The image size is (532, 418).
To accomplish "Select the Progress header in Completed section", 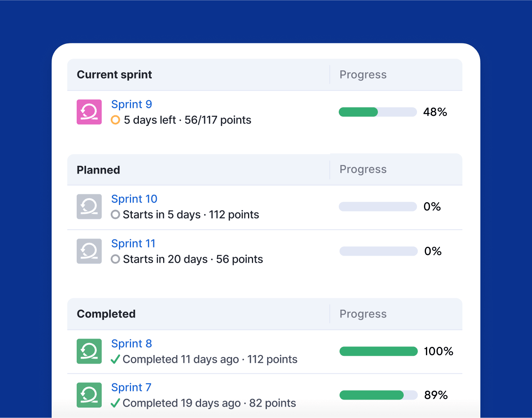I will click(363, 314).
